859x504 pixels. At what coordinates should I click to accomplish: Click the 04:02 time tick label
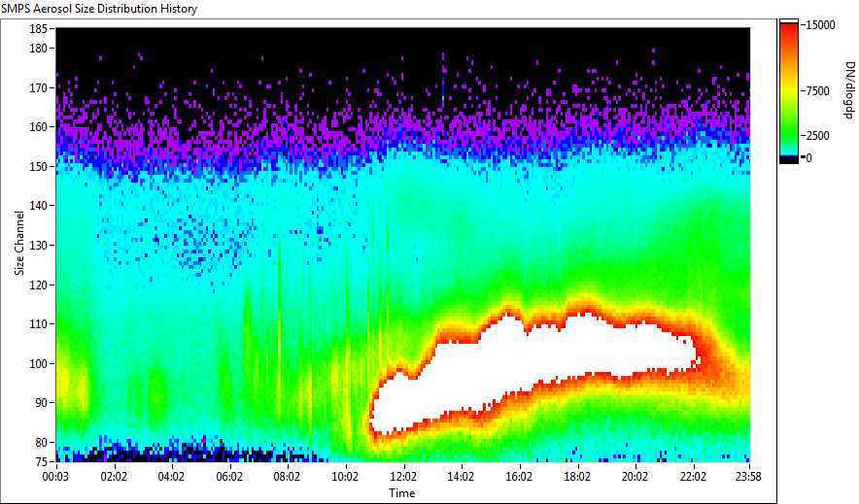(x=171, y=477)
